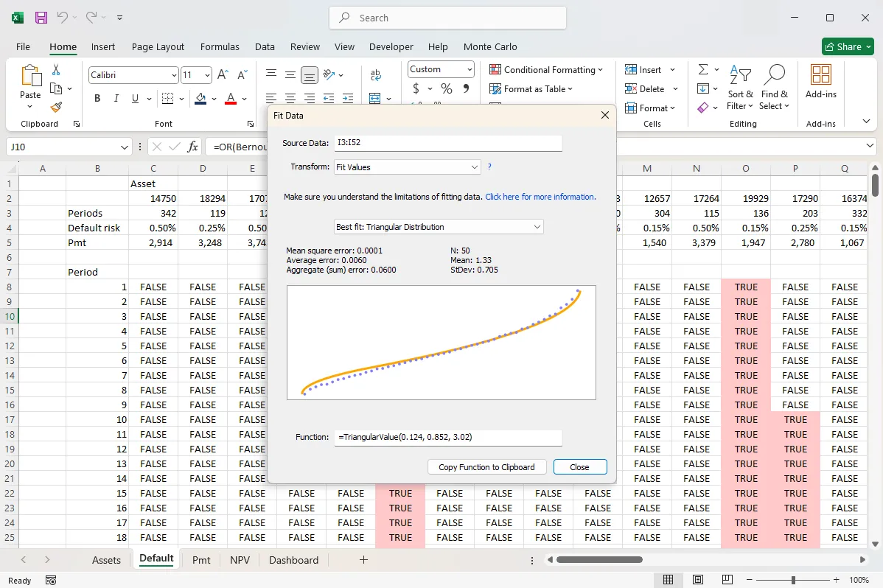Viewport: 883px width, 588px height.
Task: Click the Source Data input field
Action: (447, 143)
